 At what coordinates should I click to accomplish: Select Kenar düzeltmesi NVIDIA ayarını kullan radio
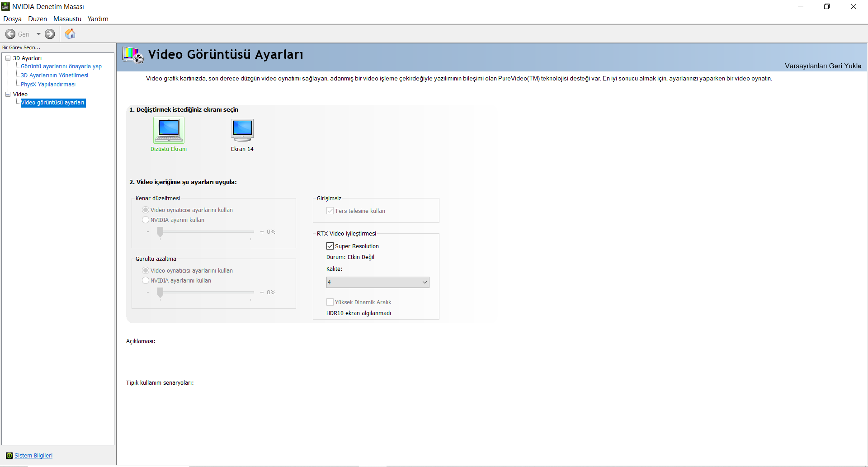[146, 220]
